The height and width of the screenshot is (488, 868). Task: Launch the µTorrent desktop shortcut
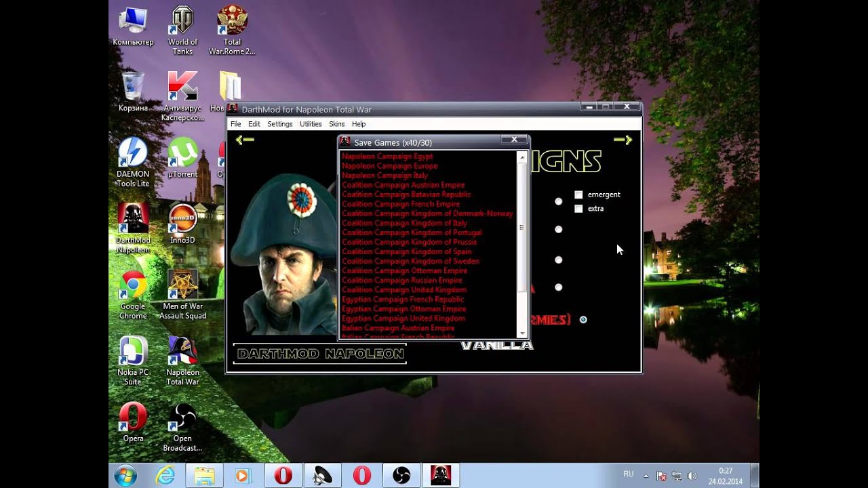[x=182, y=157]
